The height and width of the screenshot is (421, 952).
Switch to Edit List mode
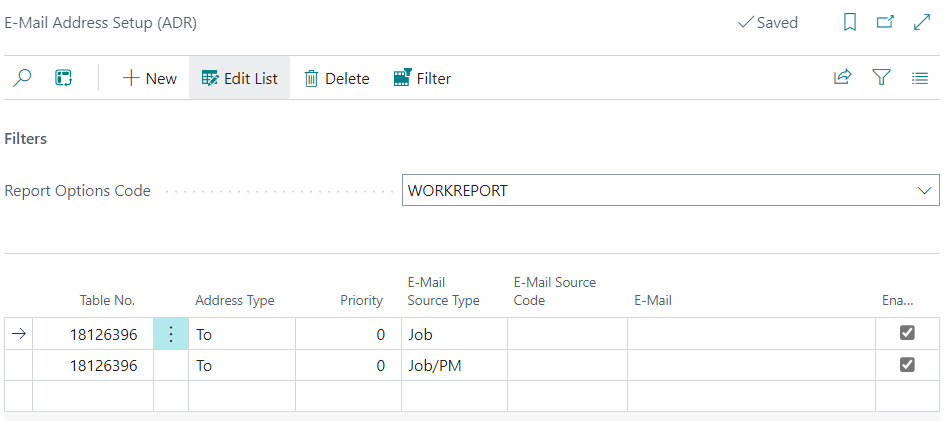239,78
